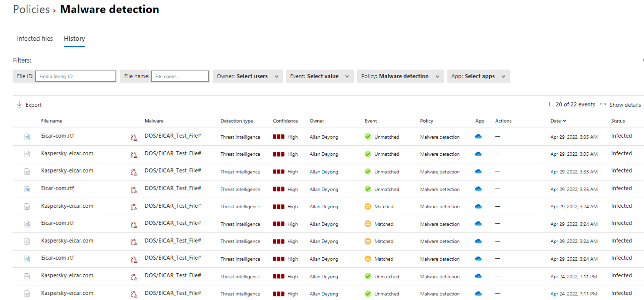Sort the table by the Date column
Screen dimensions: 644x300
558,121
